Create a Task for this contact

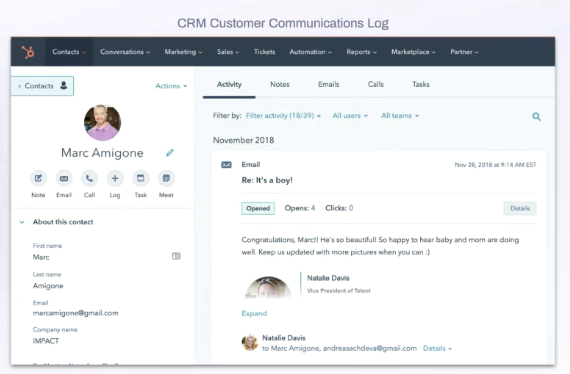tap(140, 178)
